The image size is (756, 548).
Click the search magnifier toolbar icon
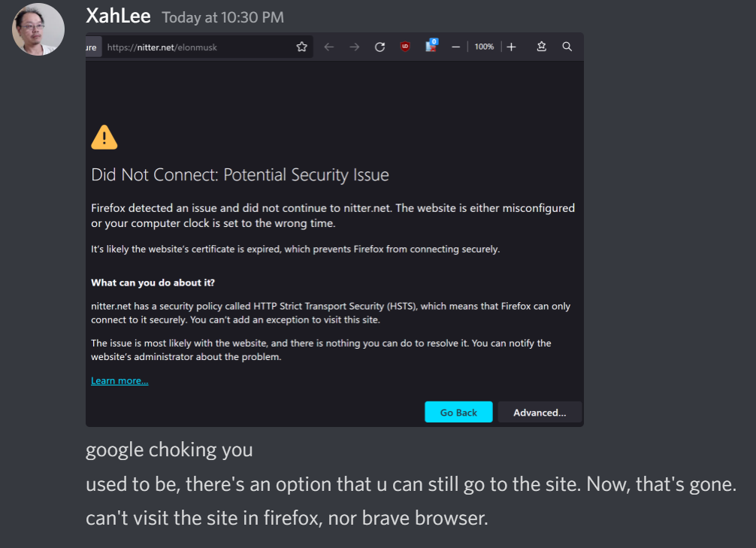[x=567, y=47]
